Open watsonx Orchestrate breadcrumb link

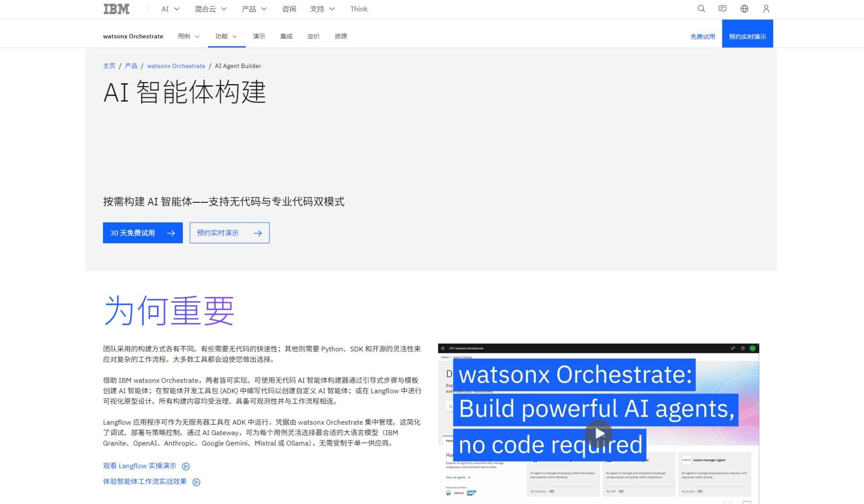tap(176, 66)
